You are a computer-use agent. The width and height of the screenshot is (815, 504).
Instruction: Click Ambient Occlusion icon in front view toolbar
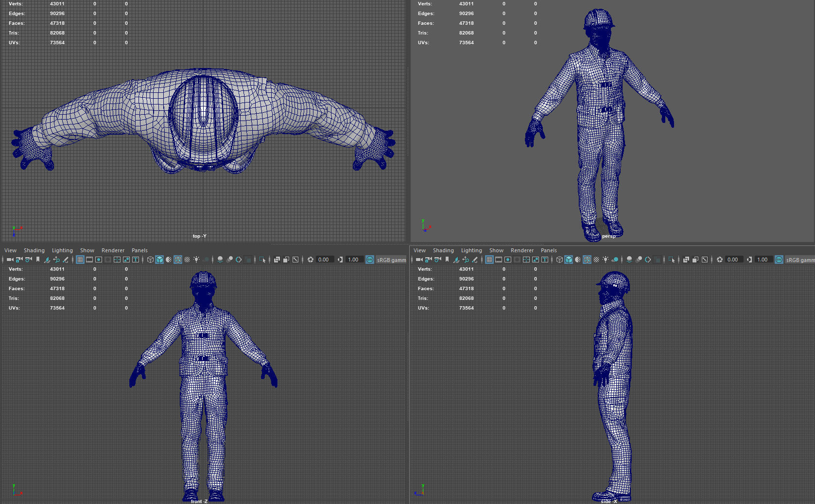(220, 260)
